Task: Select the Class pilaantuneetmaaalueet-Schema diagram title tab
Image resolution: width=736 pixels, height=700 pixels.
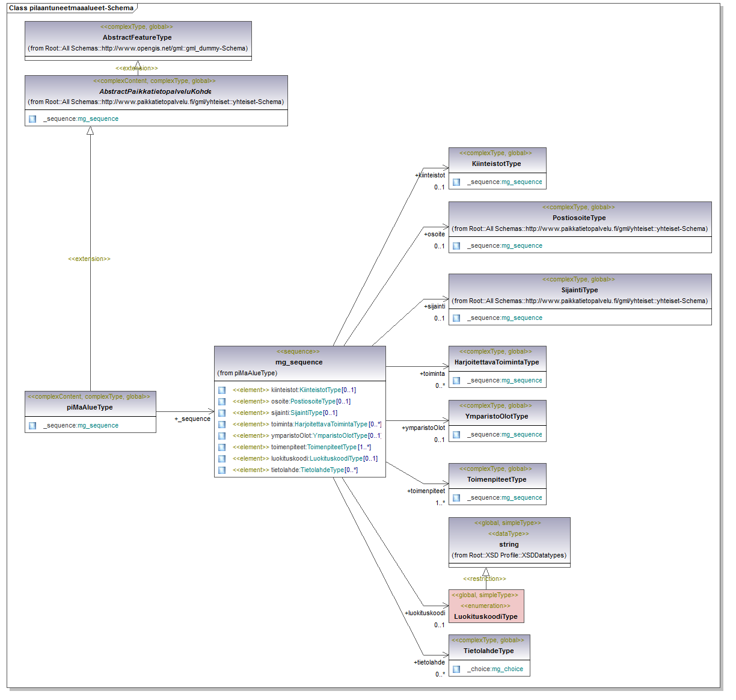Action: (x=71, y=8)
